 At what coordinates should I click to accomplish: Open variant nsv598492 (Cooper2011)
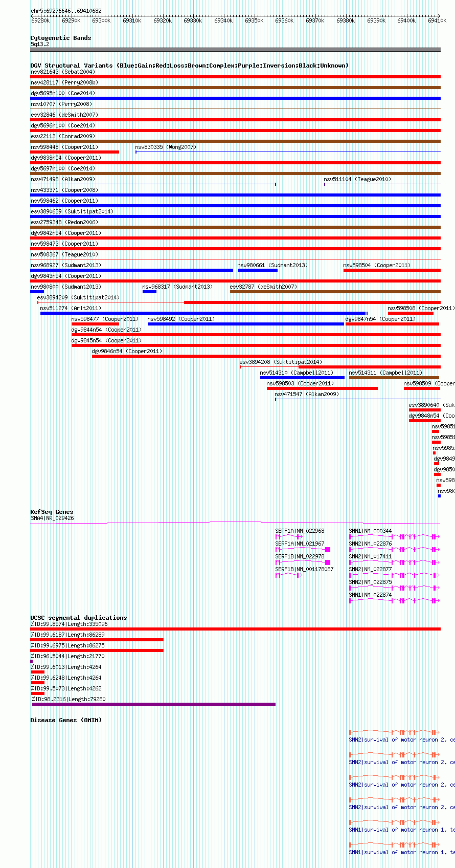click(181, 319)
